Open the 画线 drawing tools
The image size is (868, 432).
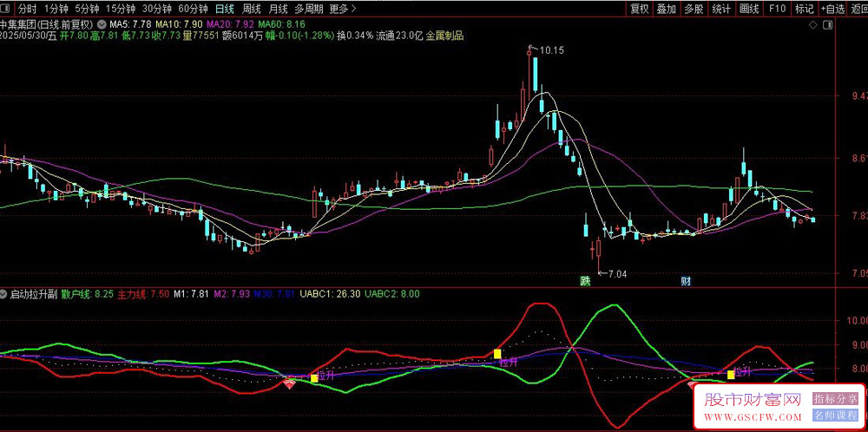749,9
